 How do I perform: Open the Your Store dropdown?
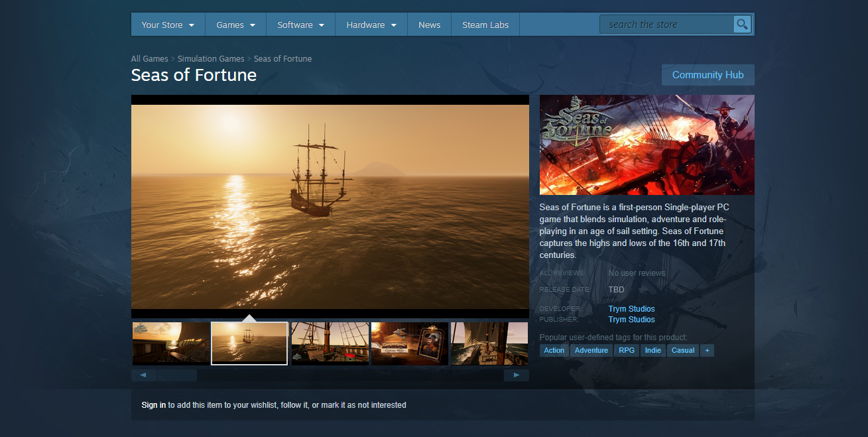[x=168, y=25]
